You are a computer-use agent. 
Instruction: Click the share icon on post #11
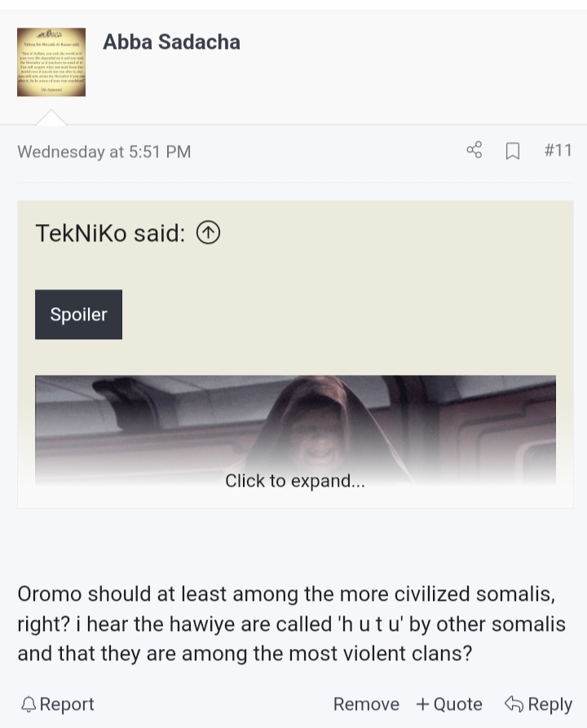coord(474,150)
